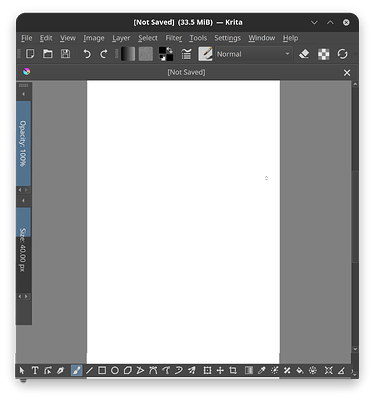Select the Crop tool
Screen dimensions: 375x400
coord(233,370)
